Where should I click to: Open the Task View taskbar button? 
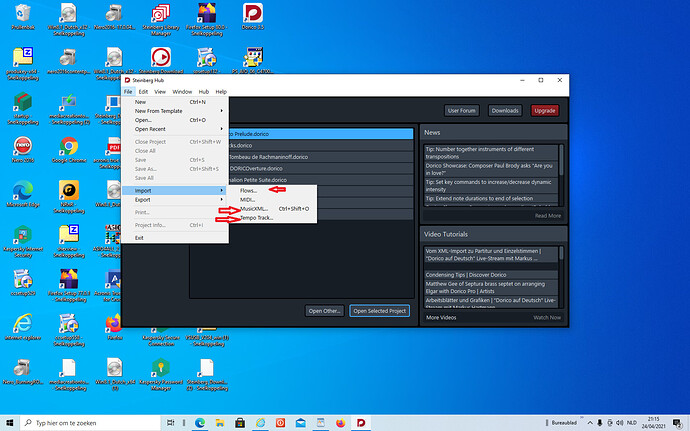pos(170,423)
